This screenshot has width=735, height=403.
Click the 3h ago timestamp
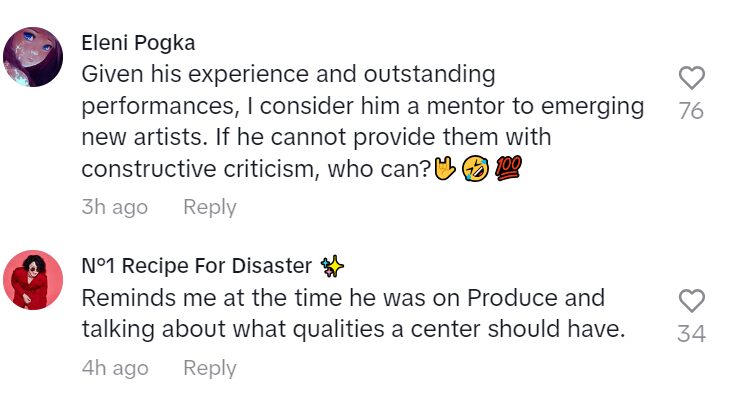point(114,207)
